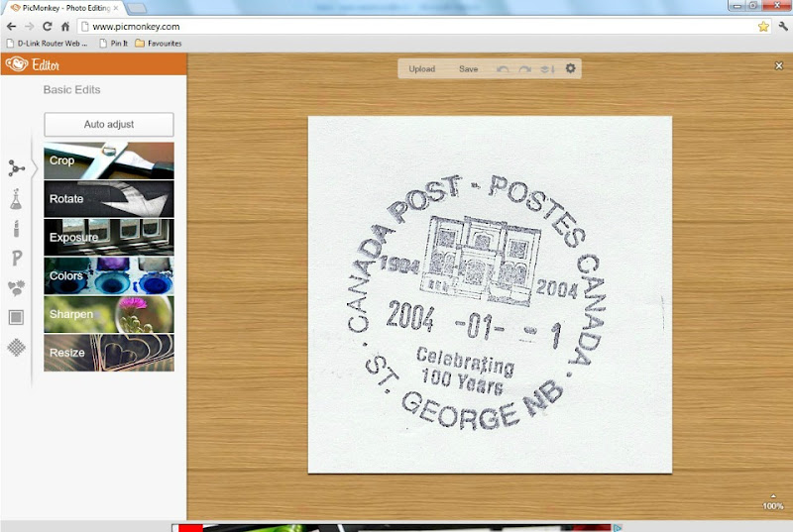The image size is (793, 532).
Task: Select the Basic Edits sidebar icon
Action: click(x=16, y=168)
